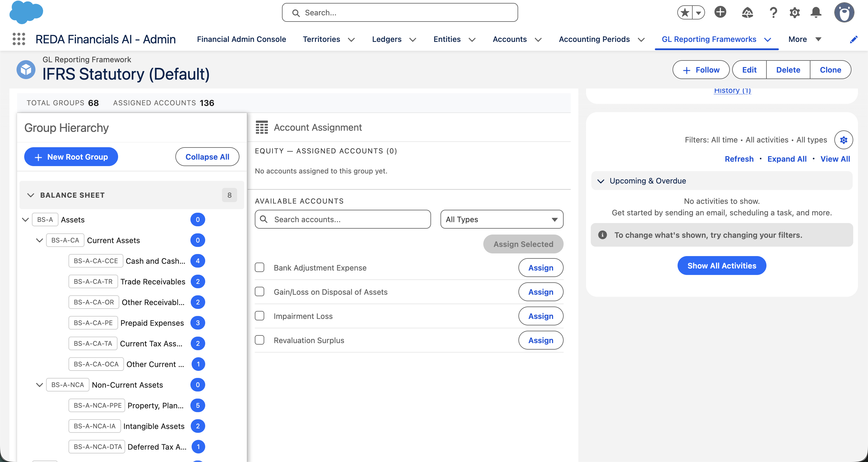
Task: Open the App Launcher grid icon
Action: point(19,39)
